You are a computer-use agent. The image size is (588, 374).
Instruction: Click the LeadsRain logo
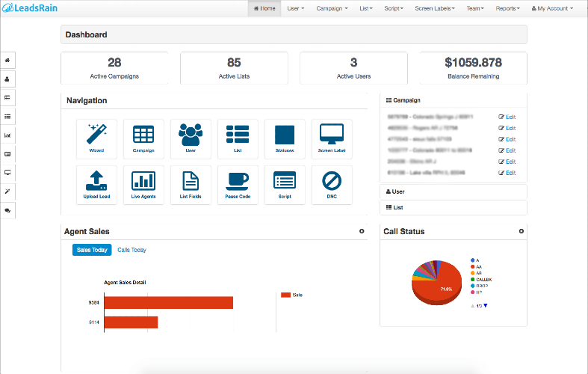click(x=30, y=8)
